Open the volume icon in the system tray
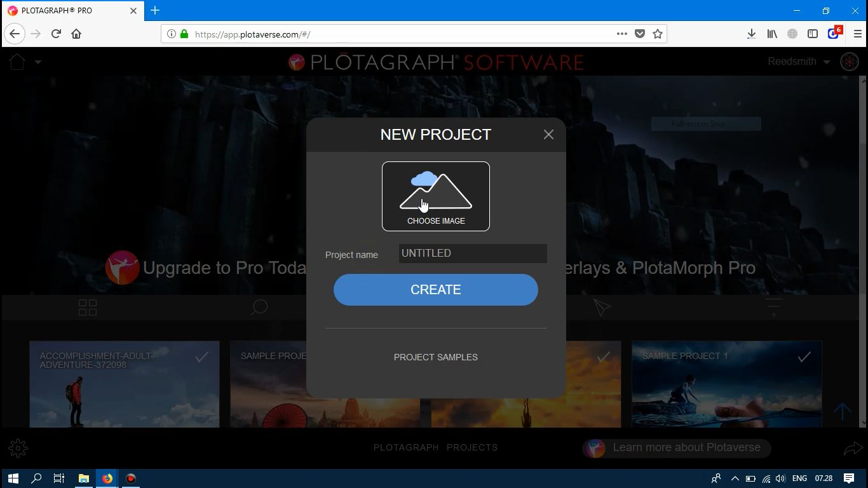 [781, 478]
